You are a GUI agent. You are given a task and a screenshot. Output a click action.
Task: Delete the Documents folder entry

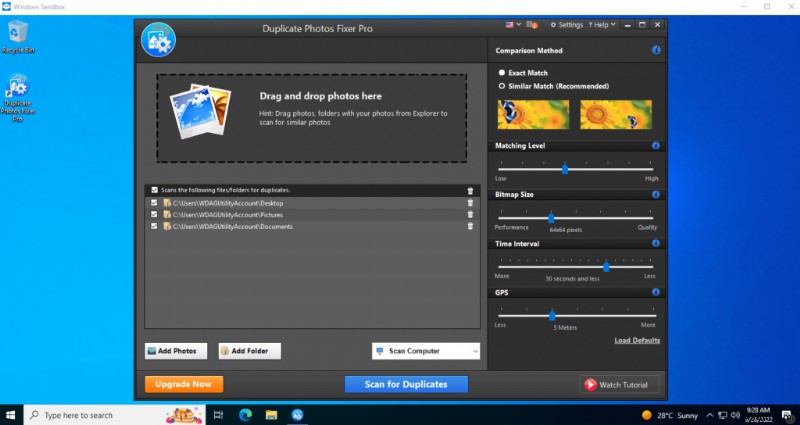[x=470, y=226]
